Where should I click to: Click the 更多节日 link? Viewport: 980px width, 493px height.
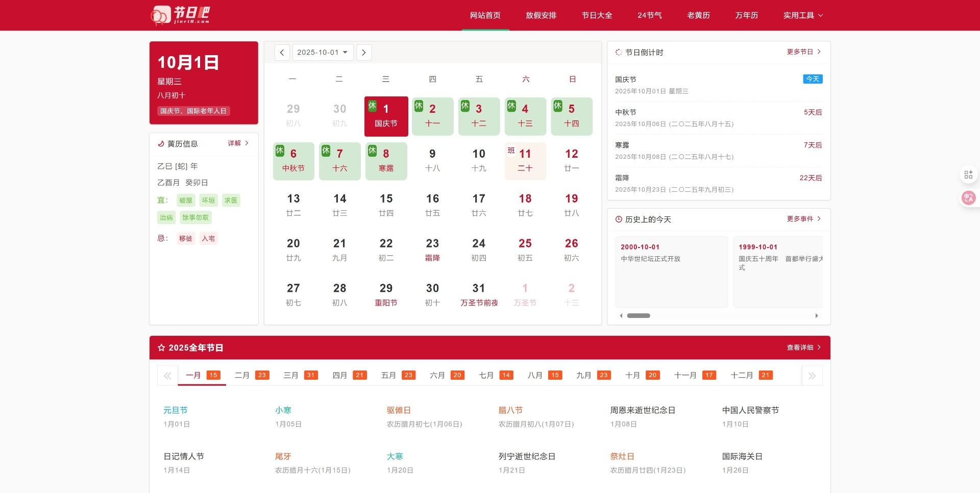[803, 52]
